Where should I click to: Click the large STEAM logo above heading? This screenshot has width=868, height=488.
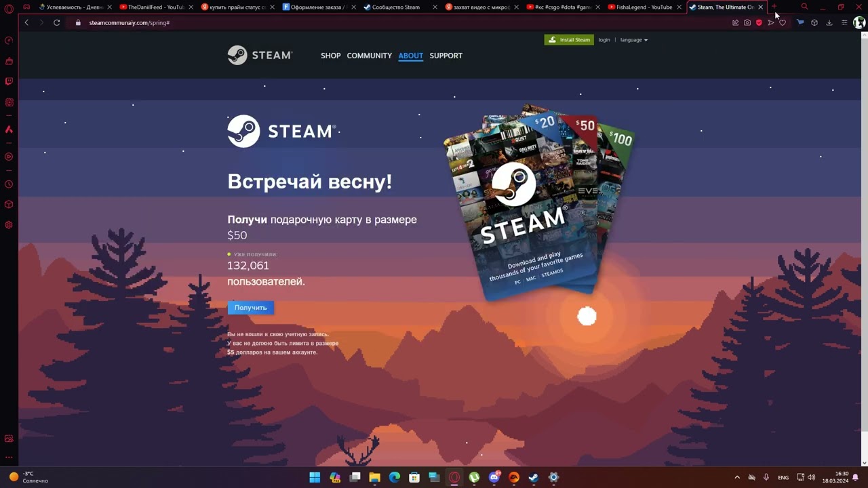click(281, 131)
